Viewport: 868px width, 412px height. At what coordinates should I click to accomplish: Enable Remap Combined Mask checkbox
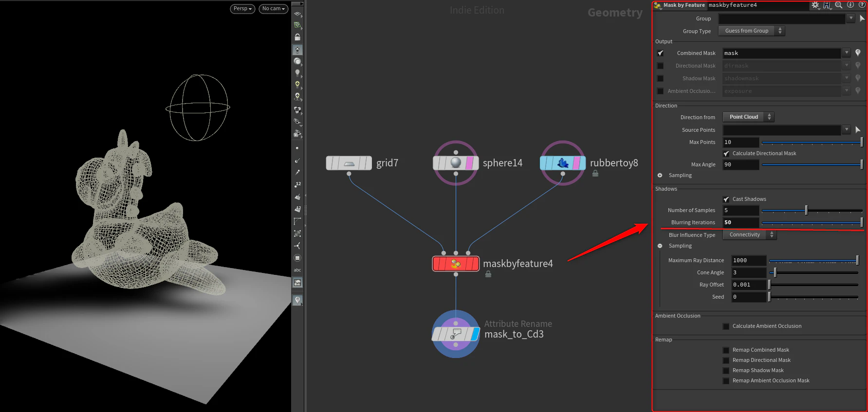[726, 350]
